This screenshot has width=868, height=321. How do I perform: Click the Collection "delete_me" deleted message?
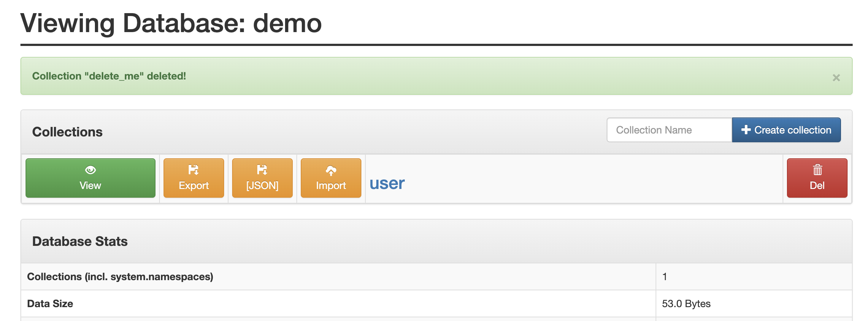109,76
